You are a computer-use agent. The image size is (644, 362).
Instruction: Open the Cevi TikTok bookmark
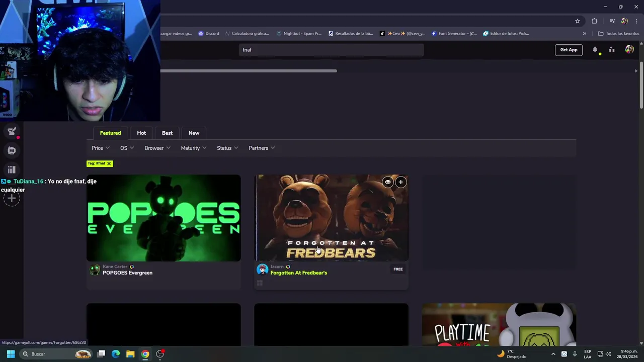[x=403, y=34]
